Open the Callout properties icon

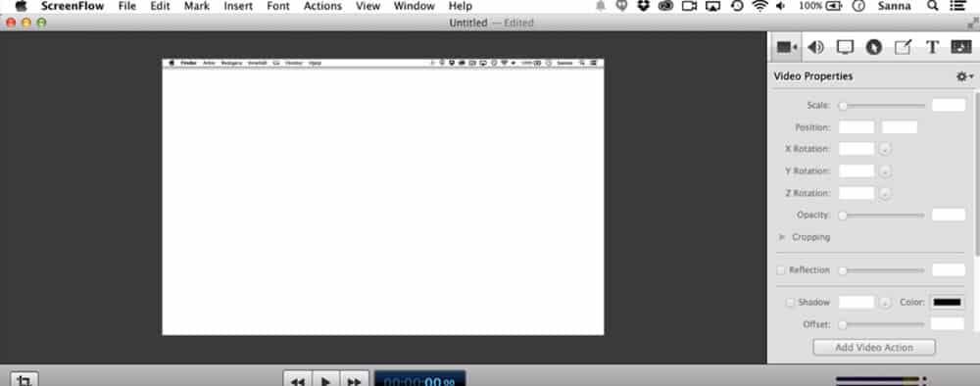tap(874, 47)
